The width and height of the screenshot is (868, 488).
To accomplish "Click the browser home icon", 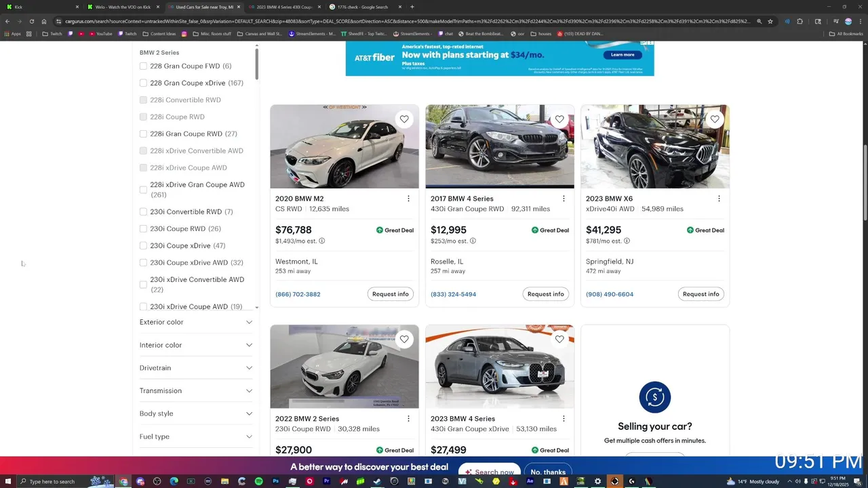I will tap(44, 21).
